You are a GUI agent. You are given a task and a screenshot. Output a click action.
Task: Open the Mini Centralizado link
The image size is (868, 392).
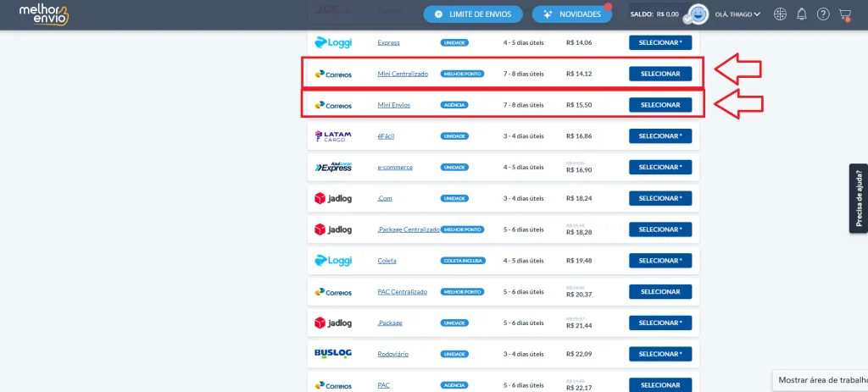tap(403, 74)
